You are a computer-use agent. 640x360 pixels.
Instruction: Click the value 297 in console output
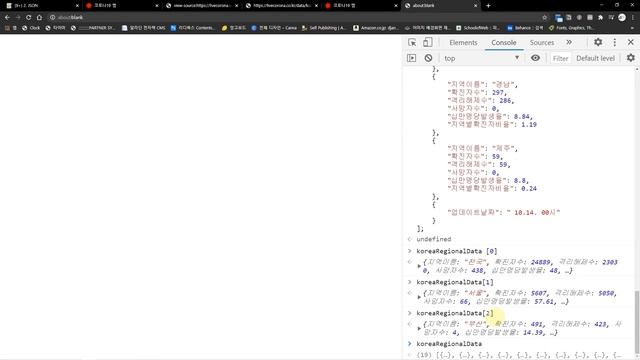pyautogui.click(x=498, y=93)
